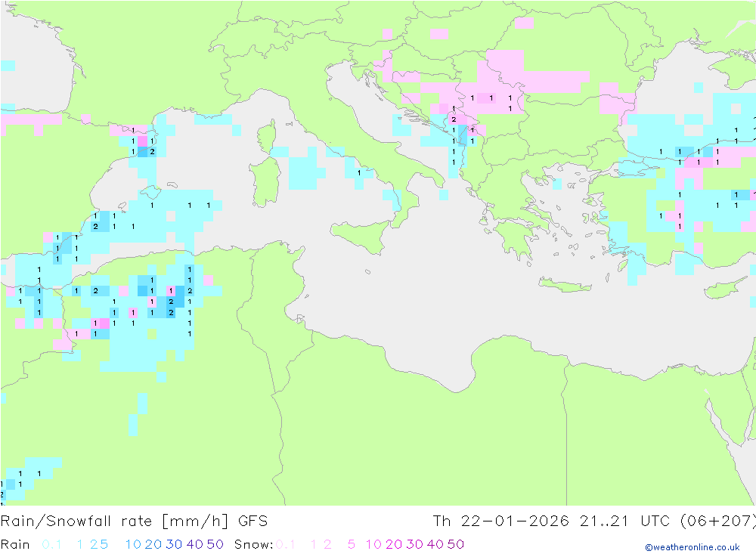
Task: Select the Snow 30 legend color value
Action: point(414,544)
